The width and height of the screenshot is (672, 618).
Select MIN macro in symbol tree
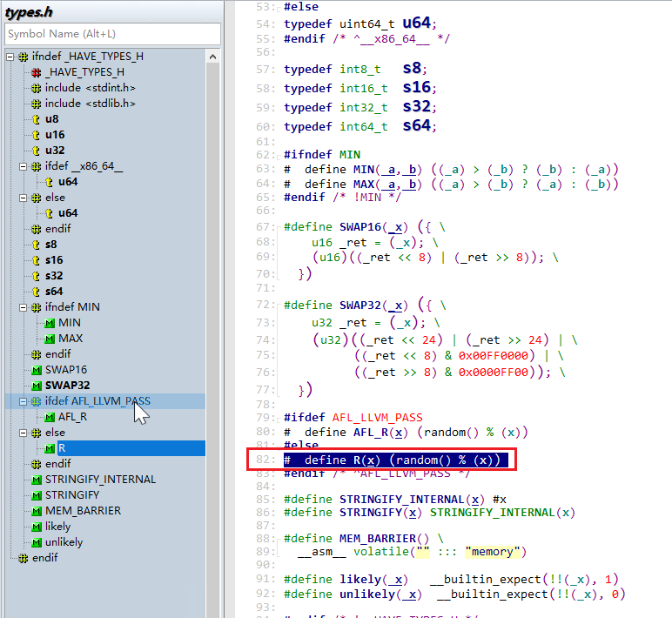70,323
